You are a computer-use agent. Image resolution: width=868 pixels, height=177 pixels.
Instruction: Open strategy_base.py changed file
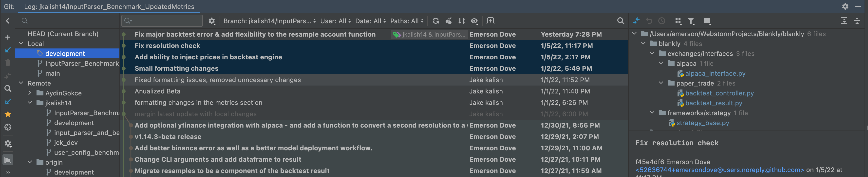[x=702, y=123]
